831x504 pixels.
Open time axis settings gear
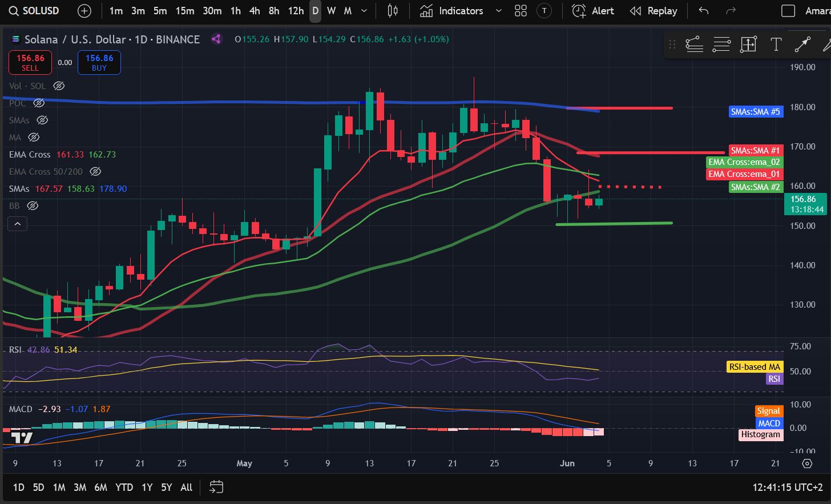[807, 463]
